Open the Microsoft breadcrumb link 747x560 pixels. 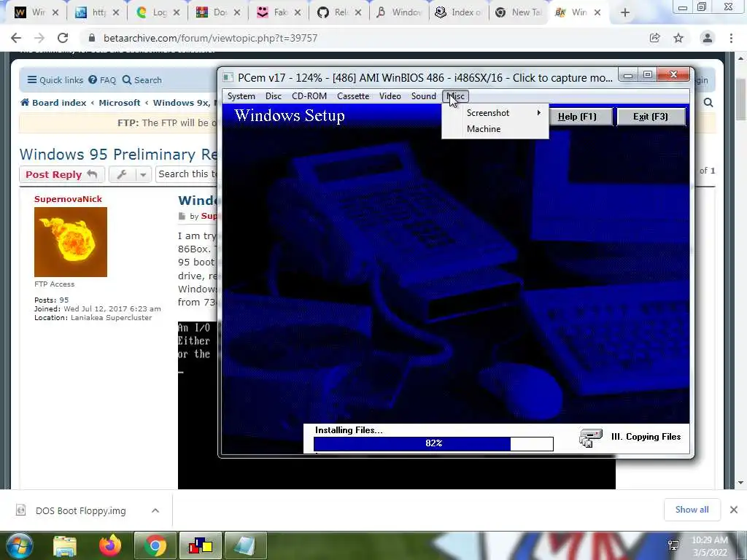pos(120,103)
